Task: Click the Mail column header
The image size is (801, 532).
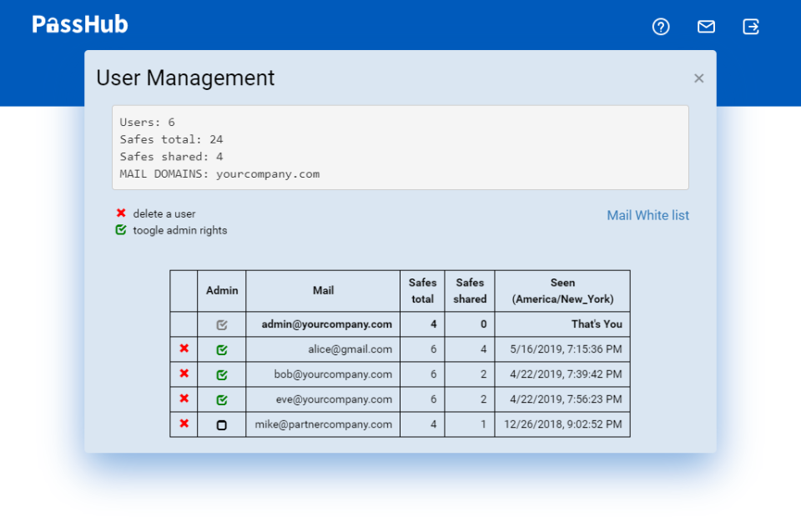Action: [324, 290]
